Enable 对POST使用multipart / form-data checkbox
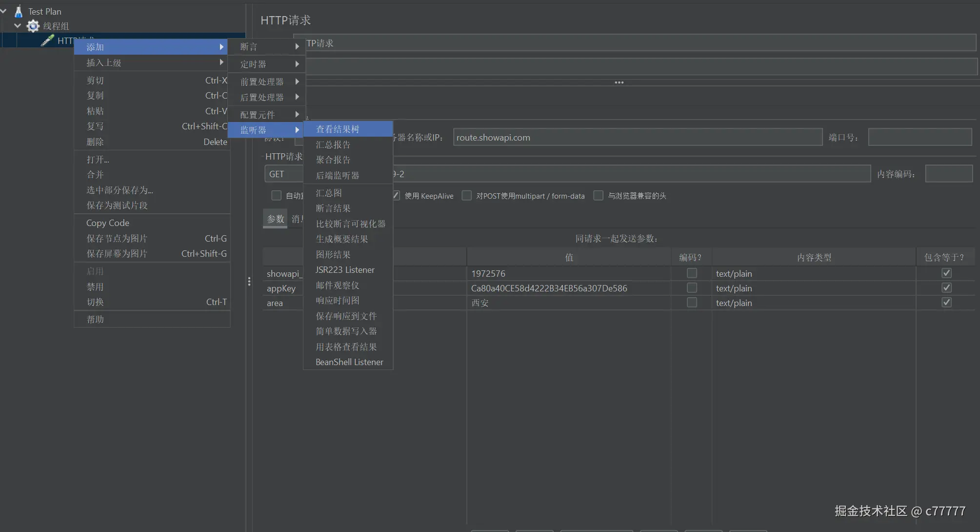Viewport: 980px width, 532px height. (467, 196)
